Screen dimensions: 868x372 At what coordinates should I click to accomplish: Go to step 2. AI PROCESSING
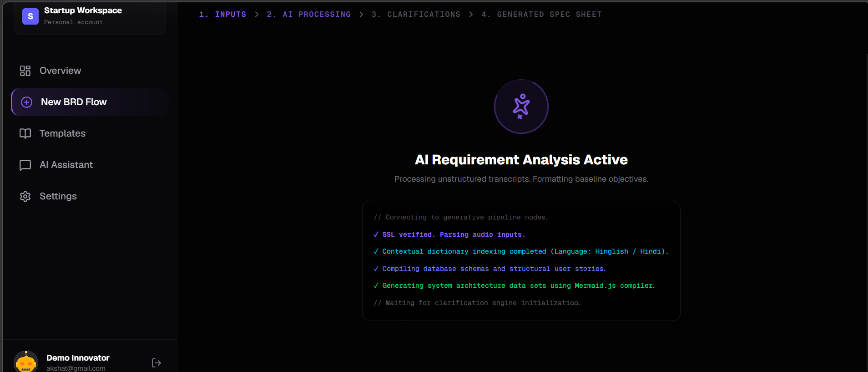[309, 15]
